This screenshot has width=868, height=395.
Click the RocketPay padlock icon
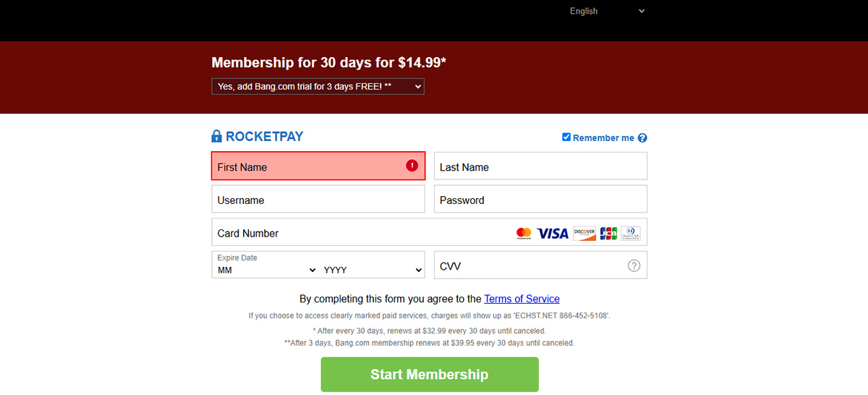pyautogui.click(x=217, y=136)
